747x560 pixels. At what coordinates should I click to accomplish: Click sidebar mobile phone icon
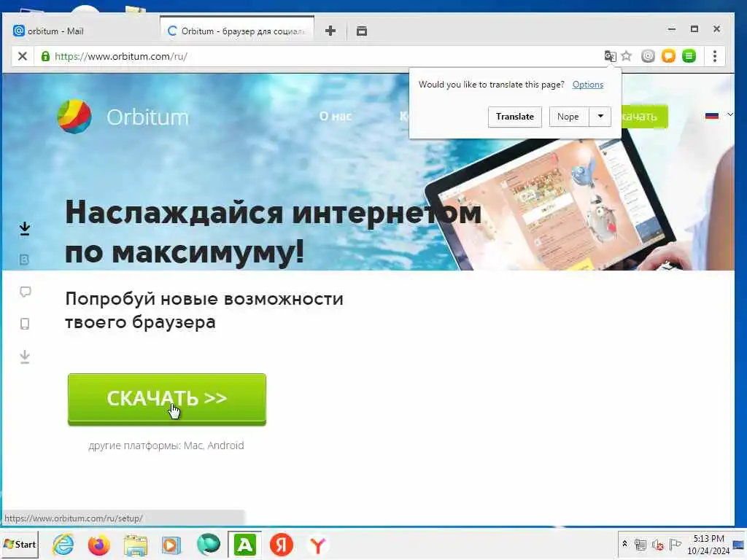(x=25, y=324)
